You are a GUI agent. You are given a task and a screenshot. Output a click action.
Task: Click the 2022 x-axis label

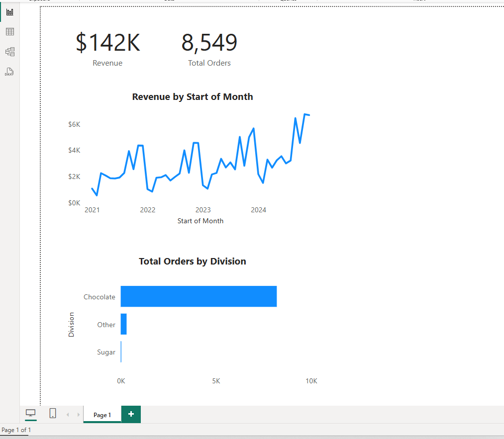[x=148, y=210]
